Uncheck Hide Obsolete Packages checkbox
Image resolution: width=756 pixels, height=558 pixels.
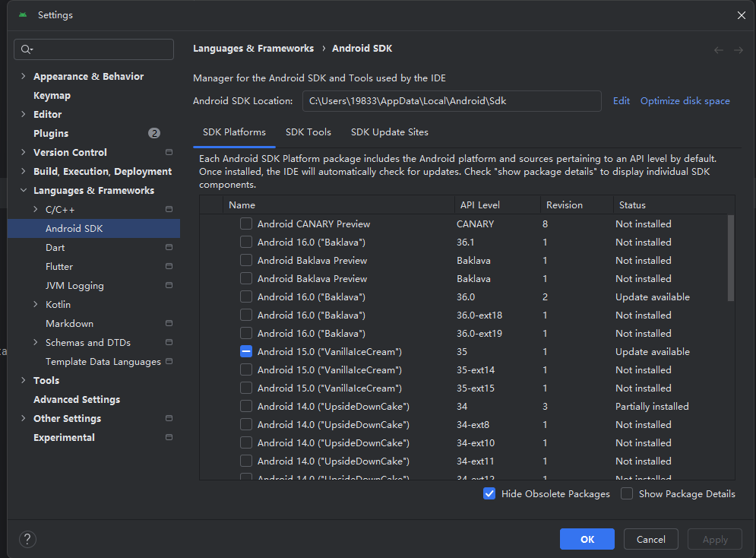click(x=489, y=493)
